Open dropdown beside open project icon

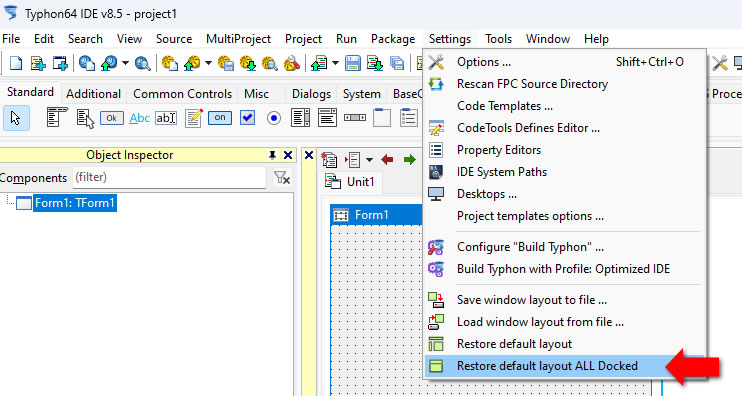tap(208, 62)
